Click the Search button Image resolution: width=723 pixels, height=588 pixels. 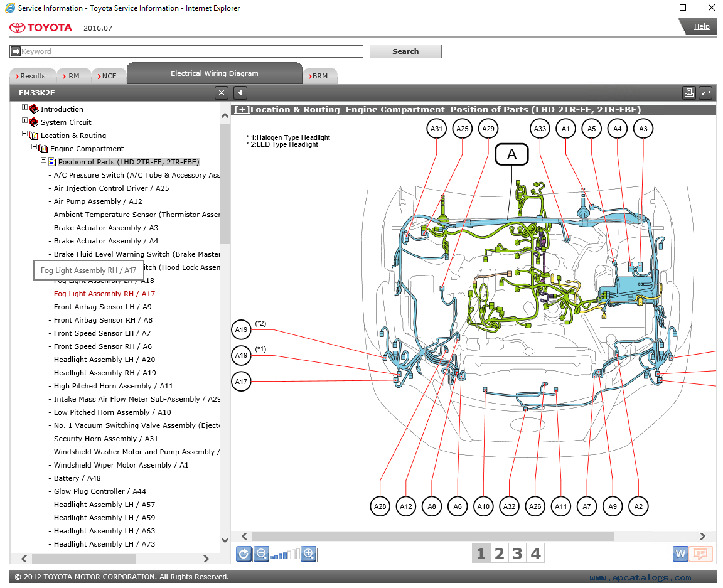coord(405,51)
